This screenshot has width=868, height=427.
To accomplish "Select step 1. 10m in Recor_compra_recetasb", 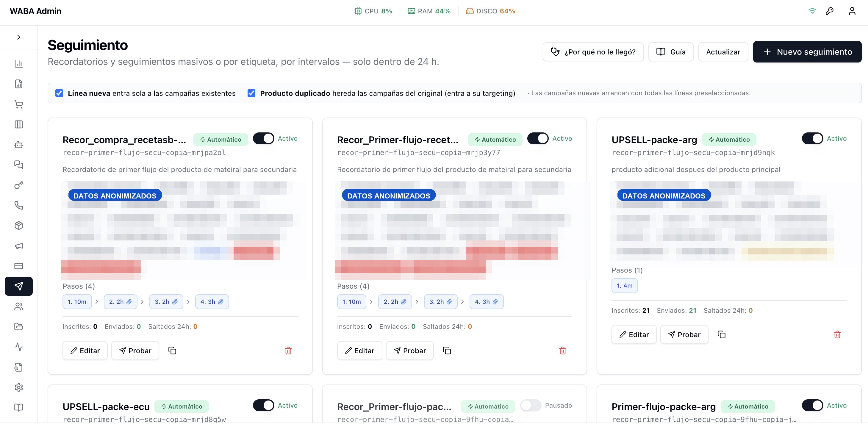I will tap(77, 302).
